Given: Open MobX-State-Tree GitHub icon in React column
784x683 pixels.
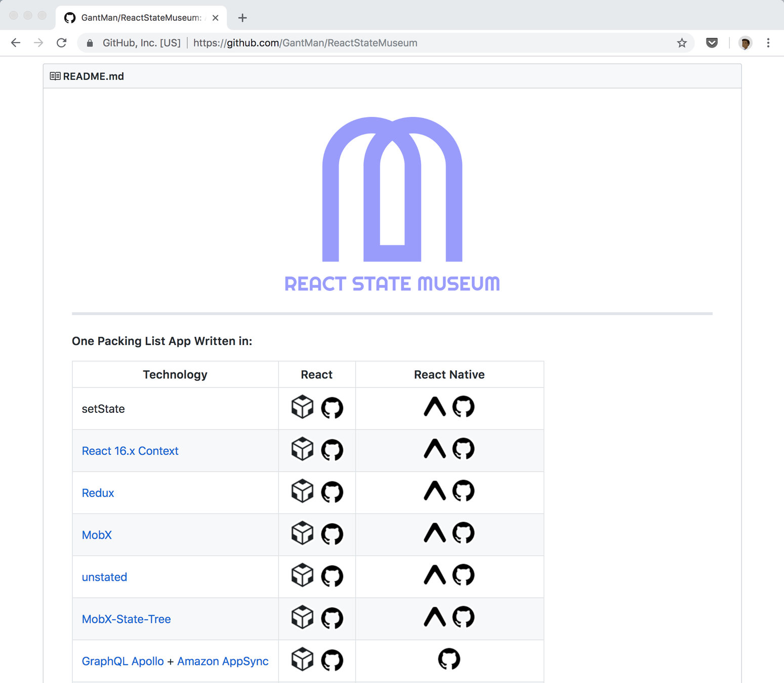Looking at the screenshot, I should [x=332, y=618].
